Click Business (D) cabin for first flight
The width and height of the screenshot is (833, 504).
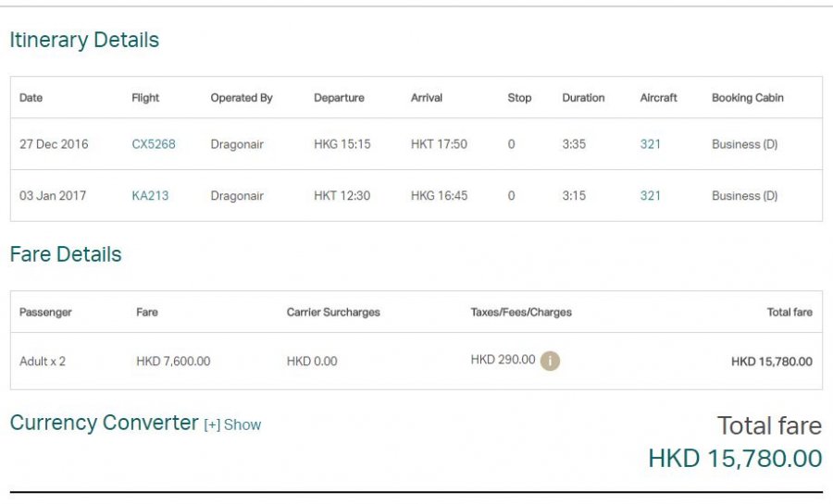(745, 144)
